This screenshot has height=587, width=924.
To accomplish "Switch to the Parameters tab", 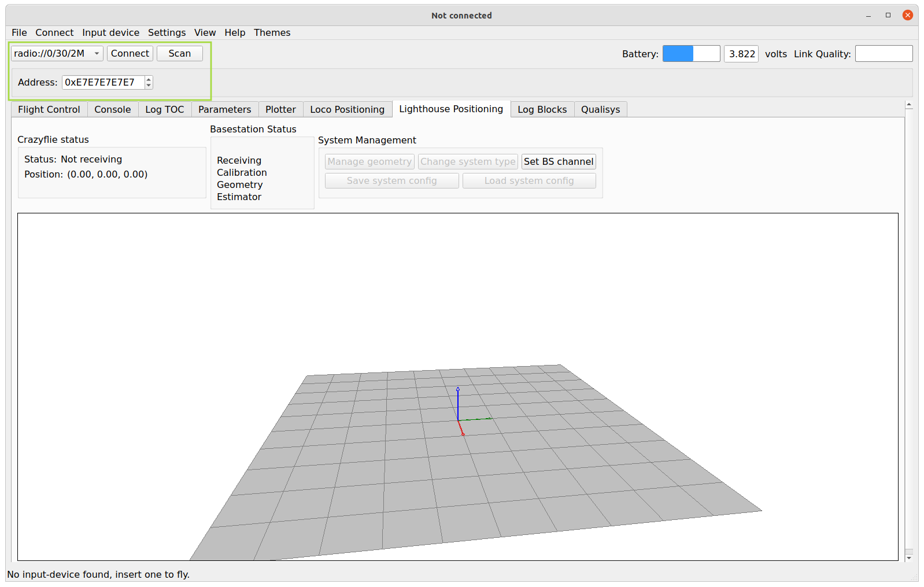I will coord(225,109).
